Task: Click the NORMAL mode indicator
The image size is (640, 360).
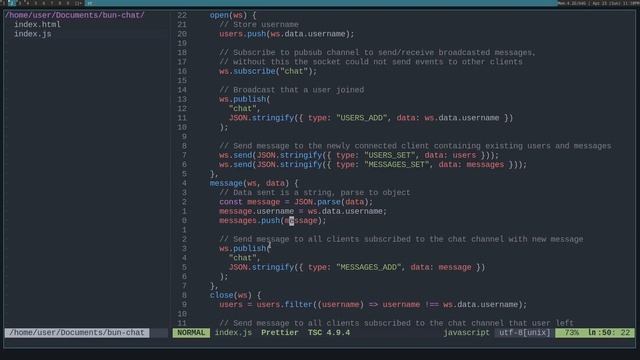Action: point(191,333)
